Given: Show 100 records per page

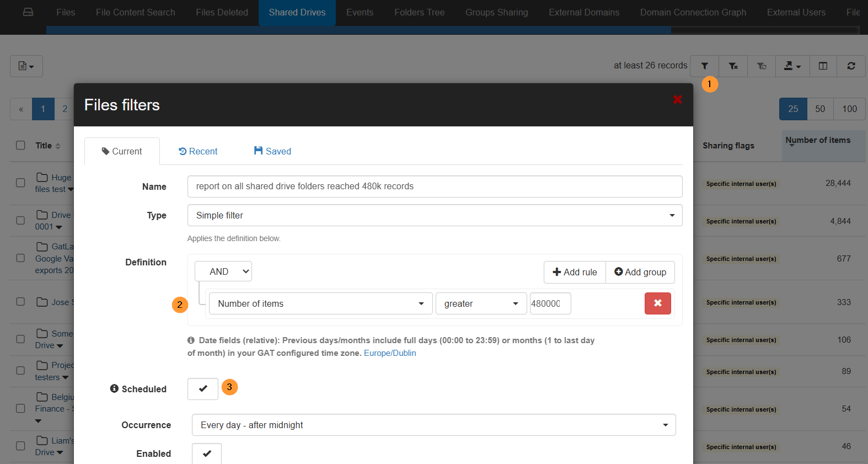Looking at the screenshot, I should point(849,109).
